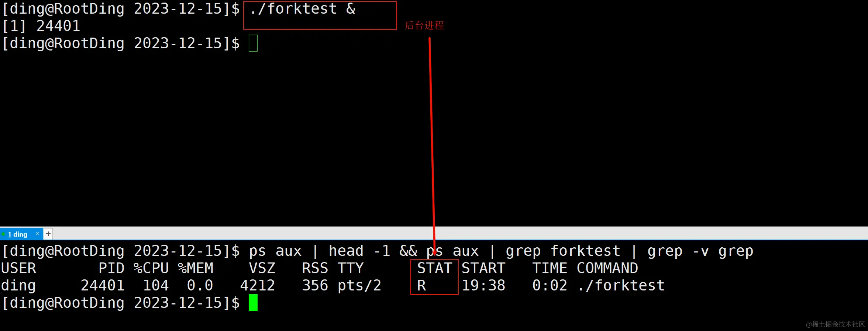Click the USER column header
This screenshot has width=868, height=331.
pos(18,268)
